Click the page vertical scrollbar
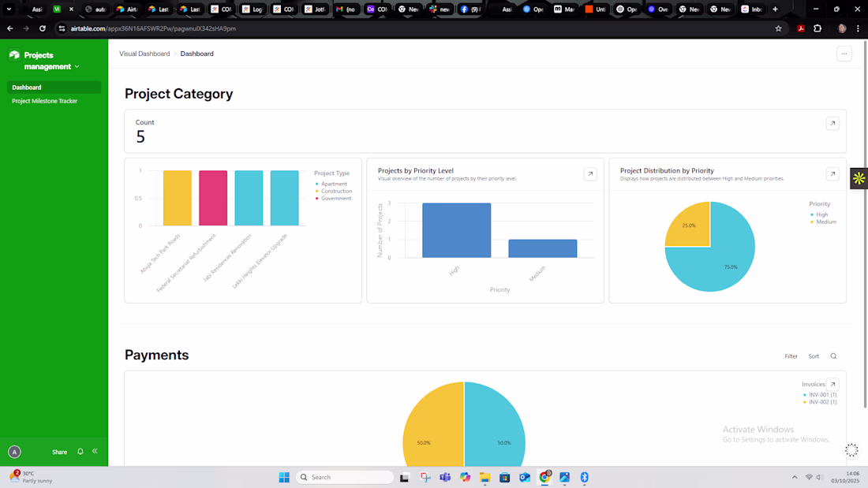Viewport: 868px width, 488px height. point(865,224)
